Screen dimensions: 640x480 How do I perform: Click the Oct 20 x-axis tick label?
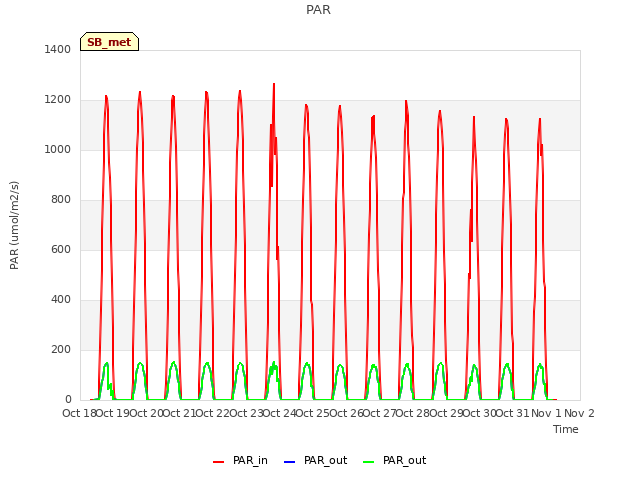pyautogui.click(x=146, y=413)
